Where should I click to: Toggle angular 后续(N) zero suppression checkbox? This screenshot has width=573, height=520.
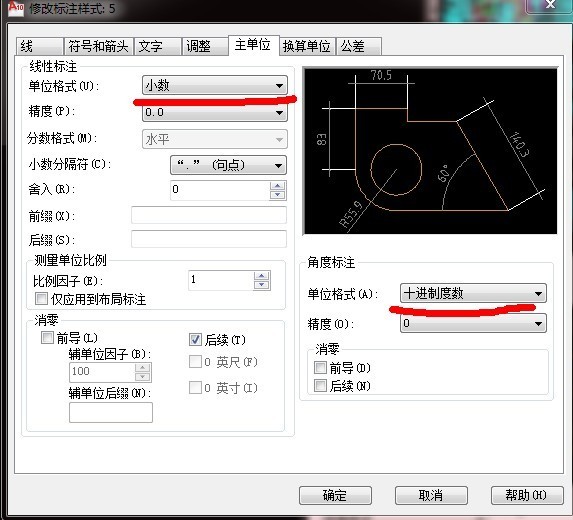[320, 386]
